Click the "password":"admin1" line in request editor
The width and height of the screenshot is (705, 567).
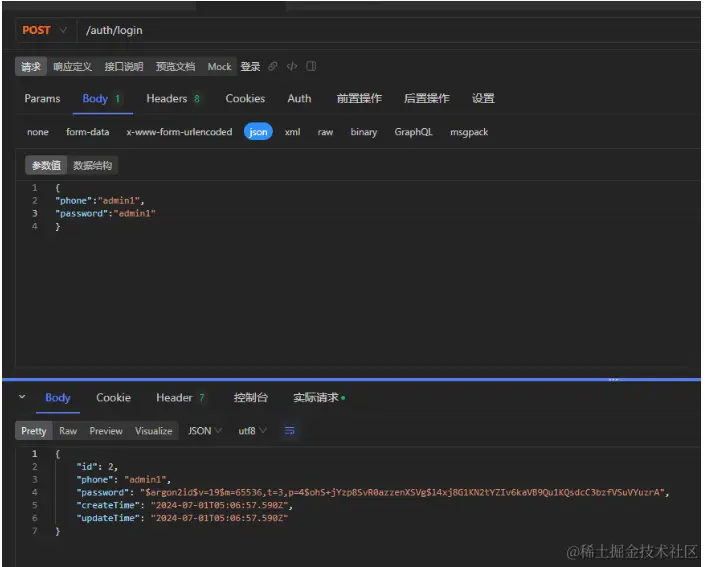pyautogui.click(x=105, y=213)
